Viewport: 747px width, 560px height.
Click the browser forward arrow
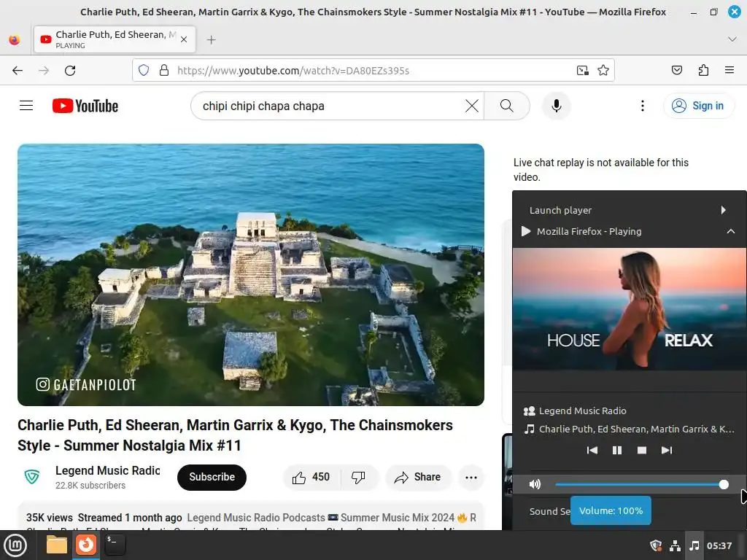(44, 71)
